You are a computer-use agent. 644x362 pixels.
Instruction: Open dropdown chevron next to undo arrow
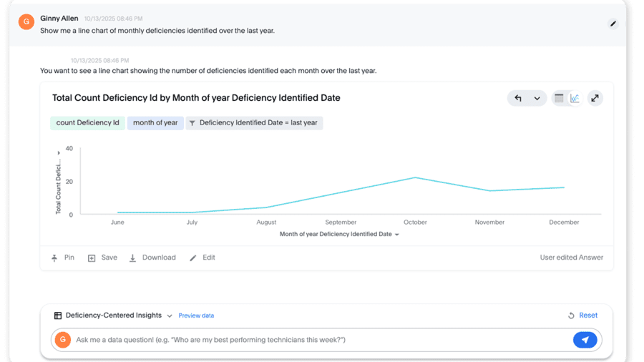(x=537, y=99)
